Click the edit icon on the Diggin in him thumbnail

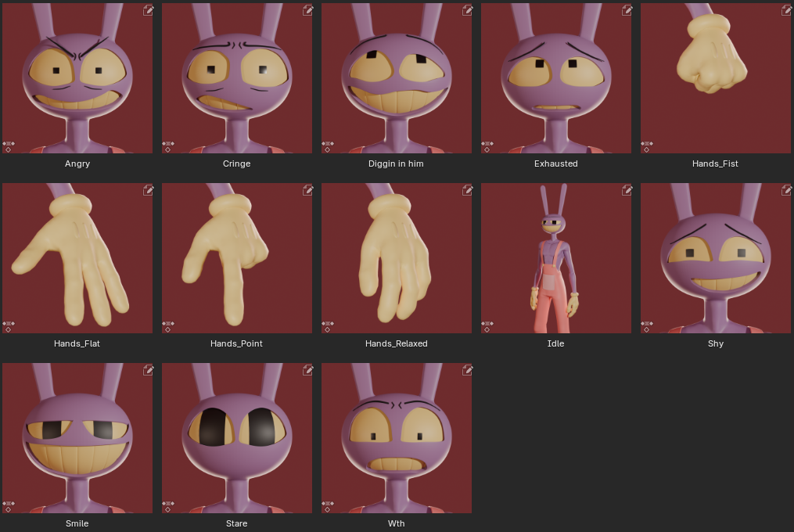467,10
